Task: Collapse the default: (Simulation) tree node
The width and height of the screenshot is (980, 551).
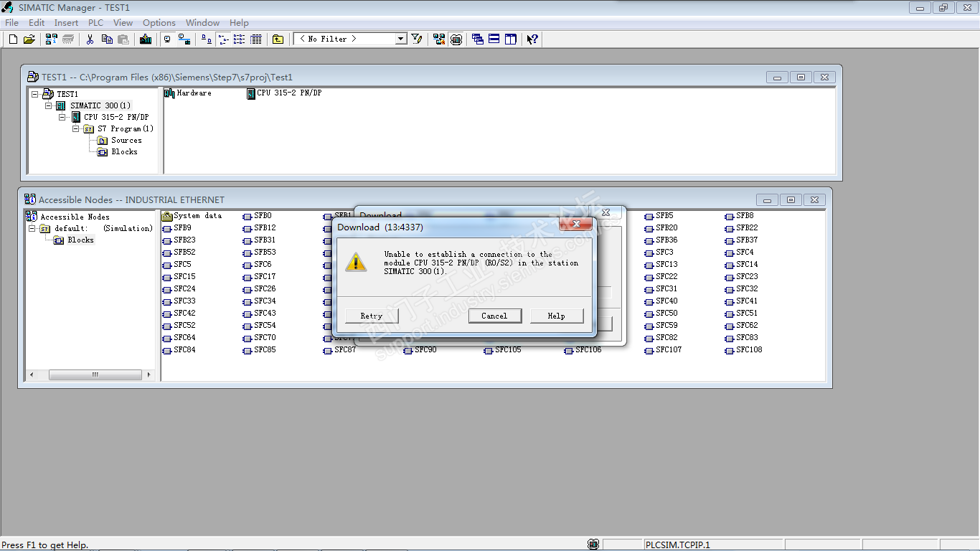Action: coord(32,228)
